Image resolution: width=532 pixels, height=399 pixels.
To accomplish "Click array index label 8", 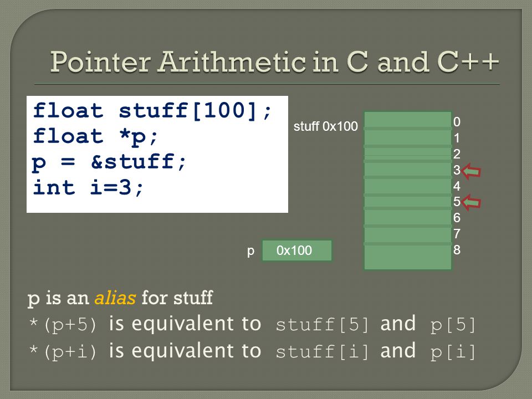I will click(x=457, y=250).
